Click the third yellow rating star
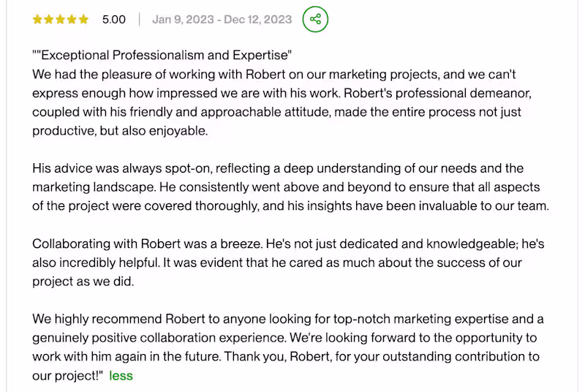Screen dimensions: 585x392 [x=61, y=20]
